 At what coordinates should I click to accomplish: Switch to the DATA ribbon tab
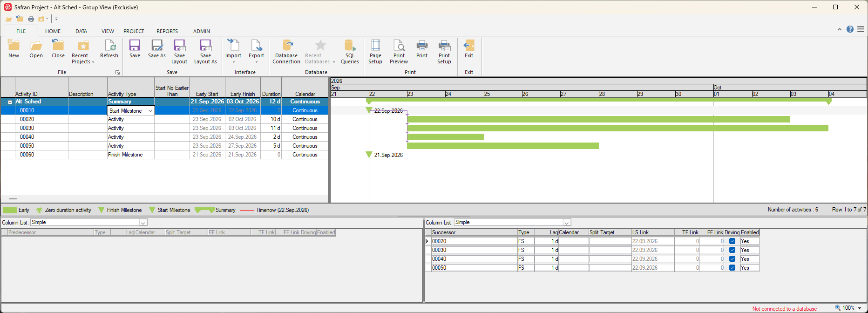coord(81,31)
